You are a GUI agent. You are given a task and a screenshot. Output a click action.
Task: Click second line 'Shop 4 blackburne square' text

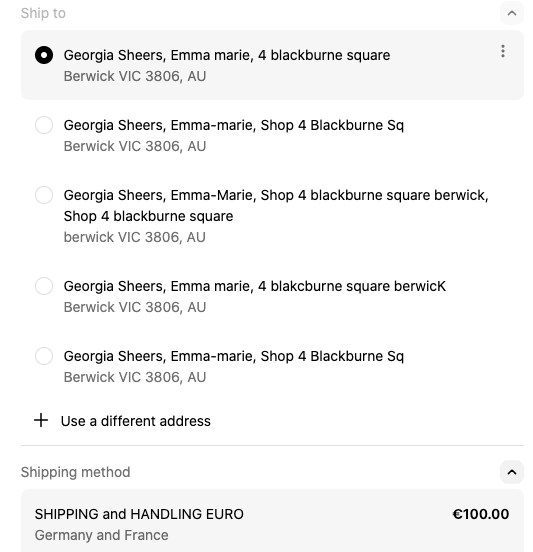(148, 216)
